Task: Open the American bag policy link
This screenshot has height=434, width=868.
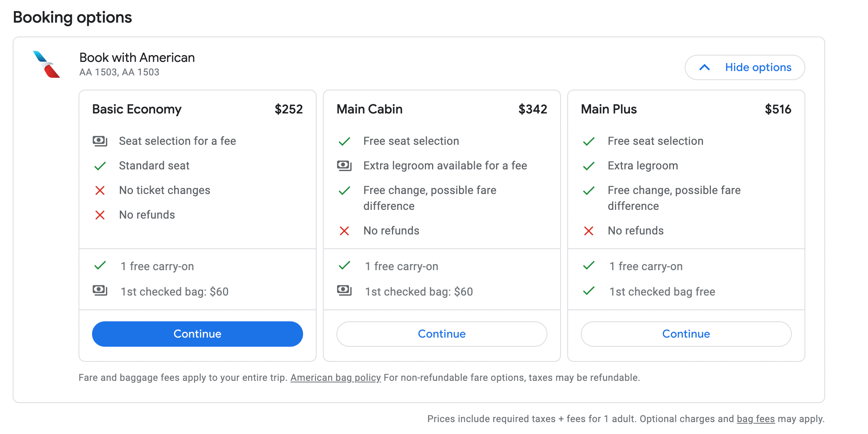Action: 336,378
